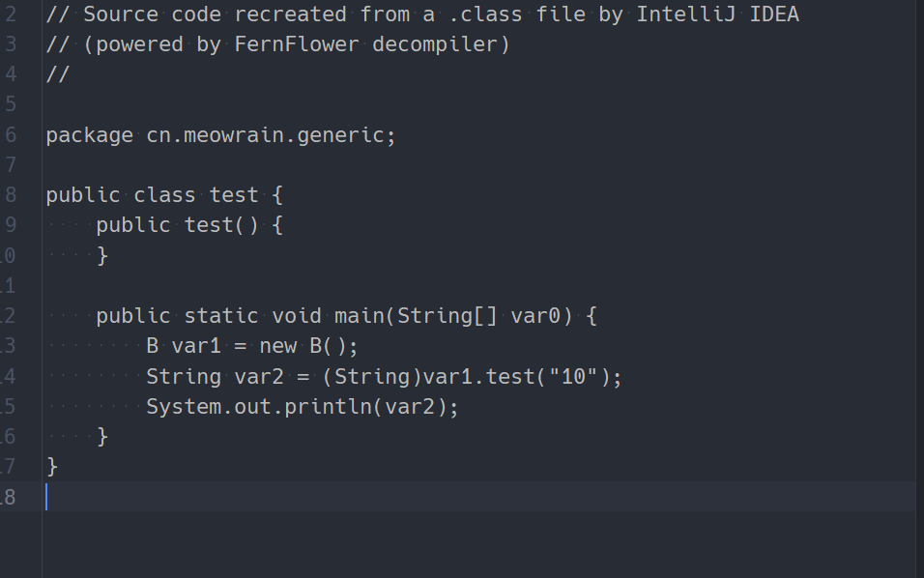Click the "System" class reference

click(x=184, y=407)
